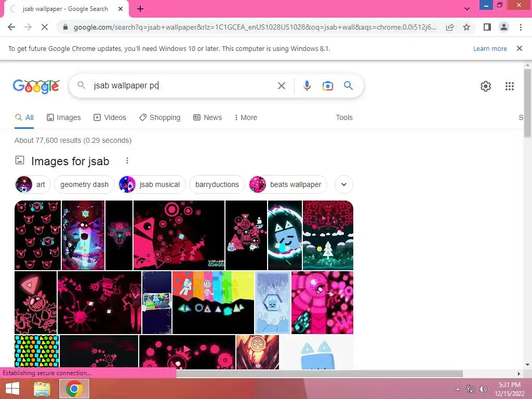Show hidden system tray icons
Image resolution: width=532 pixels, height=399 pixels.
(458, 389)
